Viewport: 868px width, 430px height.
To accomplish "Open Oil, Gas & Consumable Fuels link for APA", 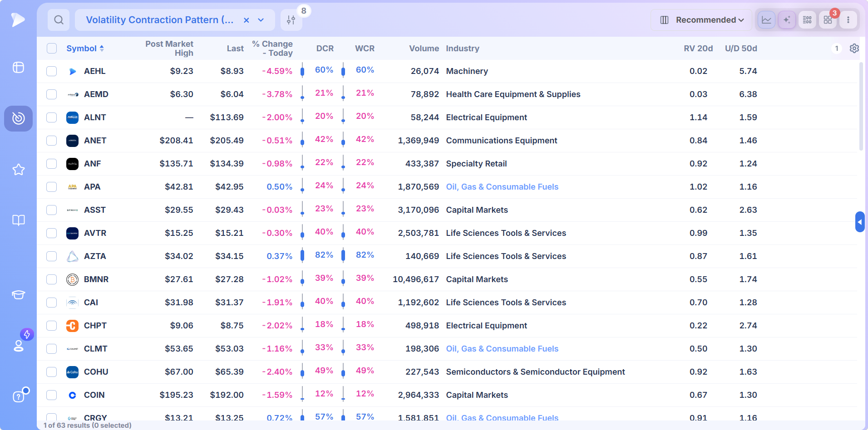I will click(x=502, y=187).
